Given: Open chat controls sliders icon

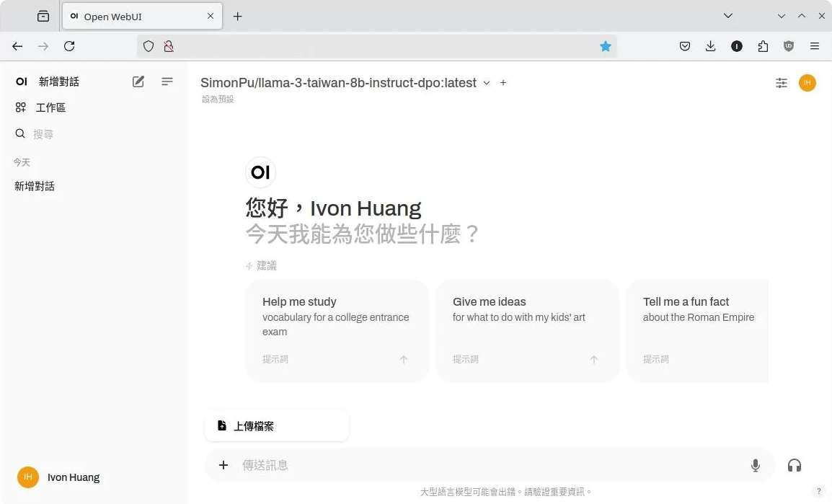Looking at the screenshot, I should [781, 83].
